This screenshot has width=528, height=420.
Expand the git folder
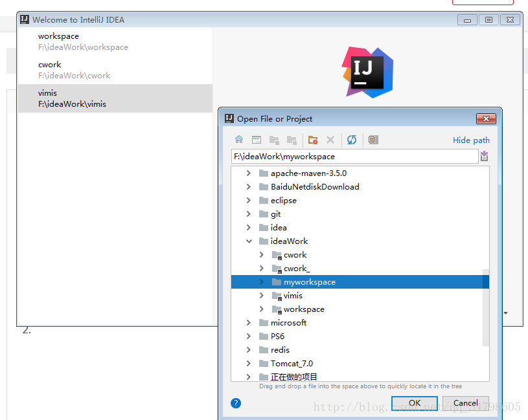click(249, 214)
